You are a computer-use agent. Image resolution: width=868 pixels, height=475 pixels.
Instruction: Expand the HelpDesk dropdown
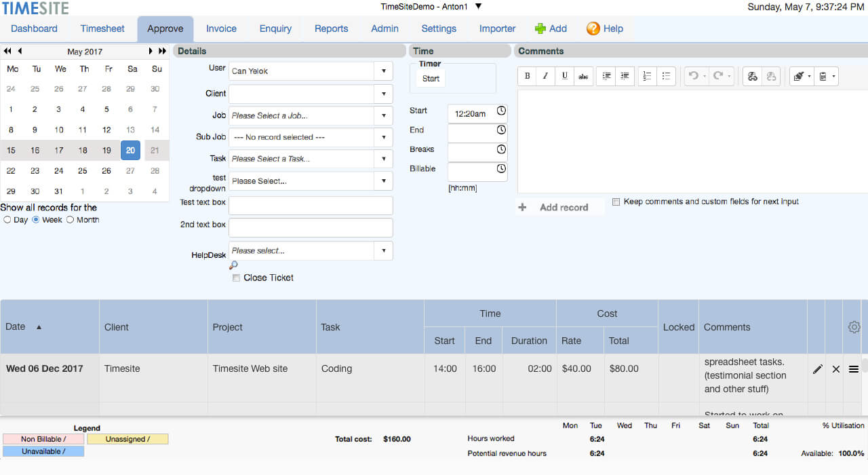383,250
